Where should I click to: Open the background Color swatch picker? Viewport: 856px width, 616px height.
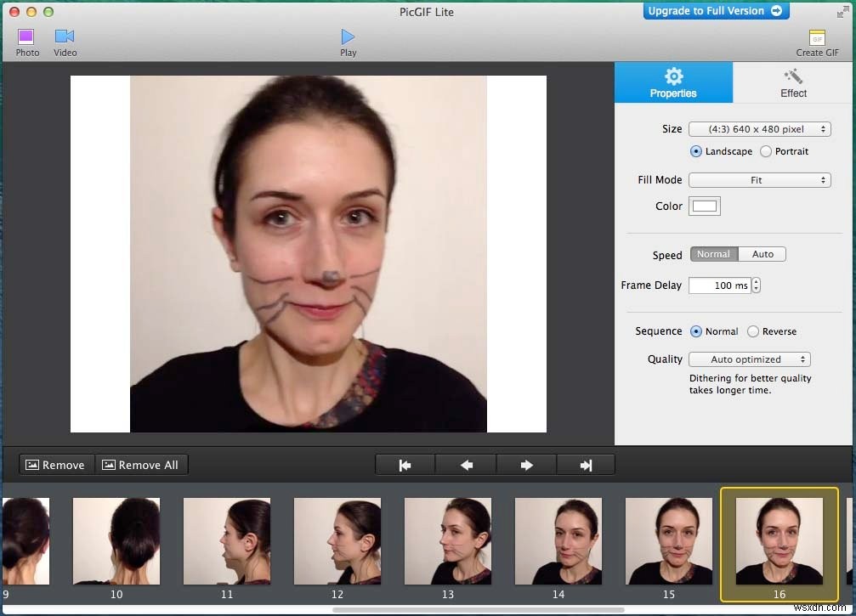(x=704, y=206)
